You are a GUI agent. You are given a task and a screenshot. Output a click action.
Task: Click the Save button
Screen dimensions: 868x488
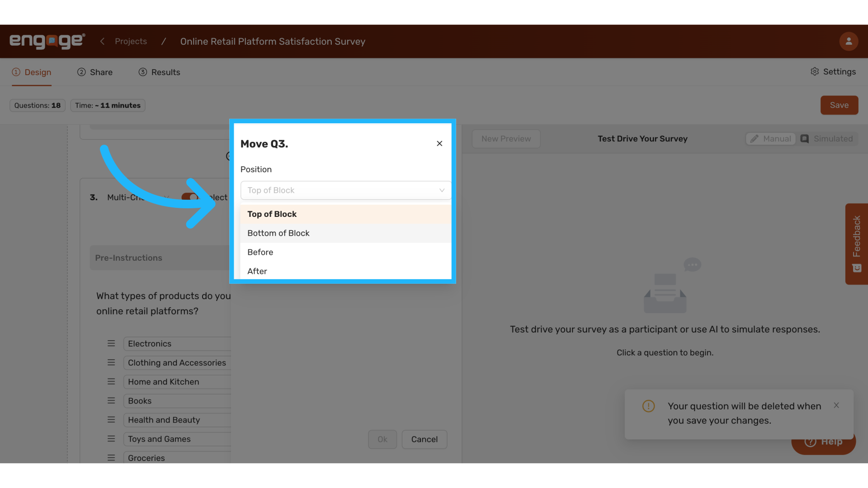(839, 105)
